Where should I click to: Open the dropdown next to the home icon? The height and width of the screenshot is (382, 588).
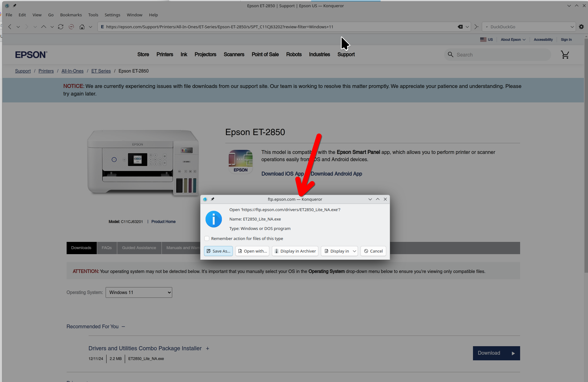(x=91, y=27)
